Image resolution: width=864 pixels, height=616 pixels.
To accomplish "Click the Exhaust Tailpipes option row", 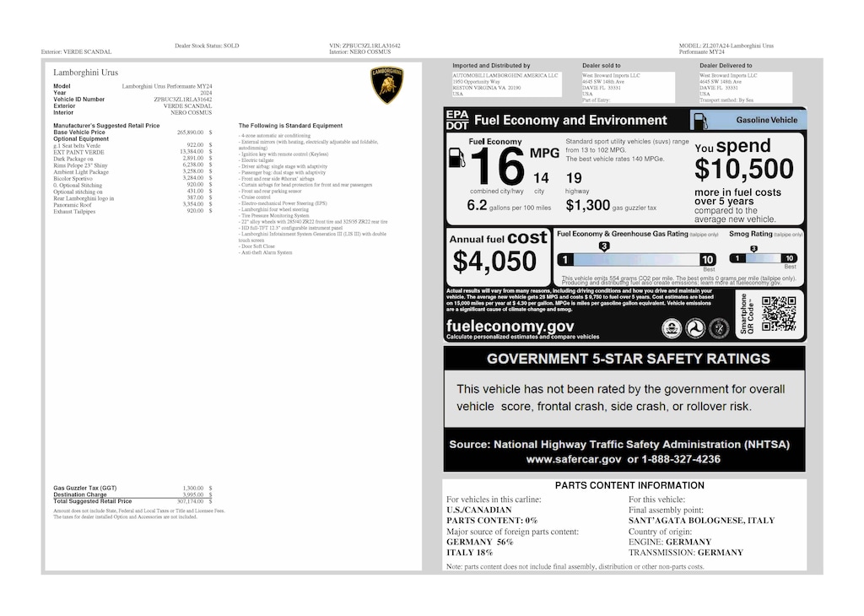I will click(x=132, y=212).
